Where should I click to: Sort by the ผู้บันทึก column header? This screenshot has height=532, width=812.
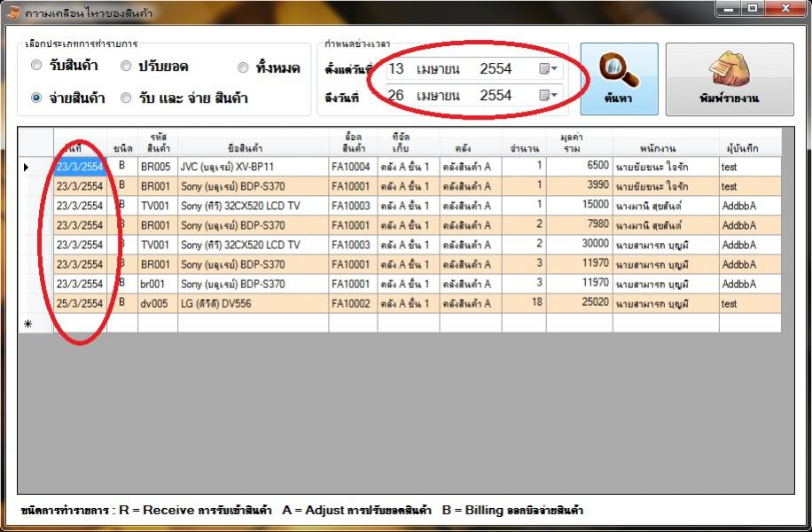(750, 143)
